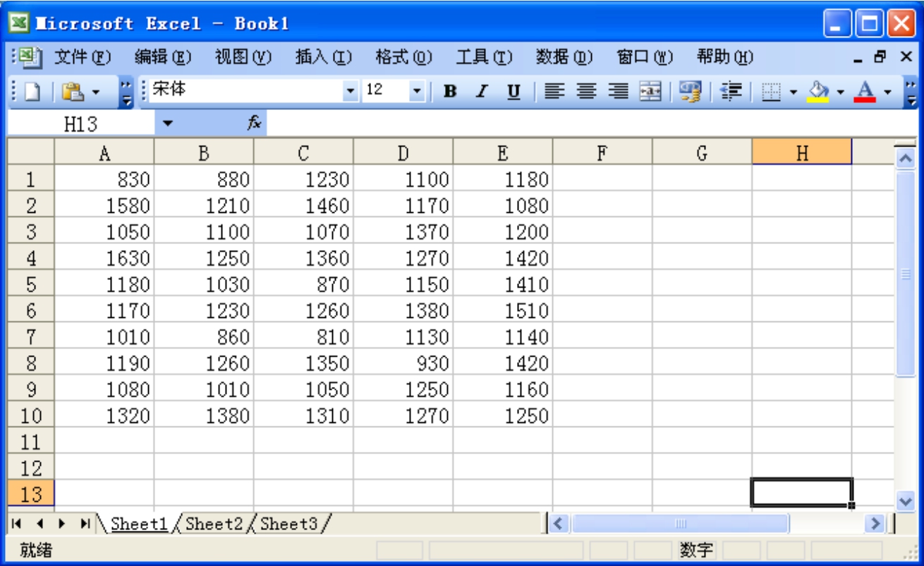
Task: Open the 格式 (Format) menu
Action: pyautogui.click(x=404, y=58)
